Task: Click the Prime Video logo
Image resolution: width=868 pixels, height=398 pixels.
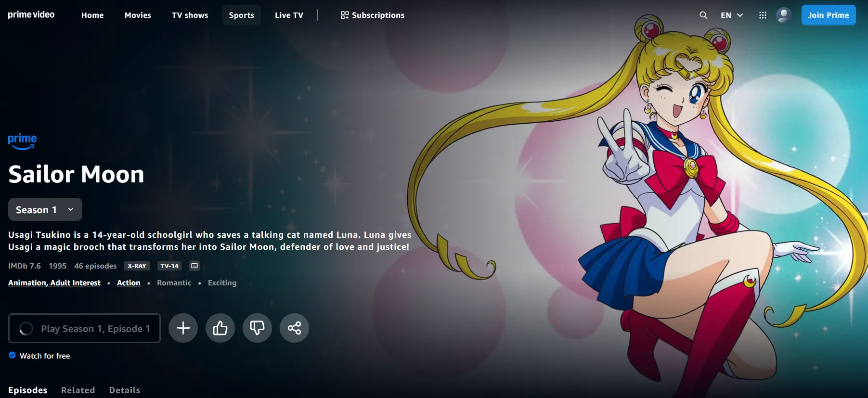Action: coord(31,15)
